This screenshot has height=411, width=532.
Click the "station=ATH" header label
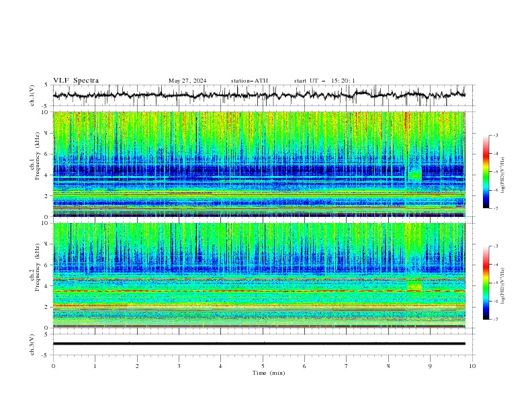coord(249,81)
